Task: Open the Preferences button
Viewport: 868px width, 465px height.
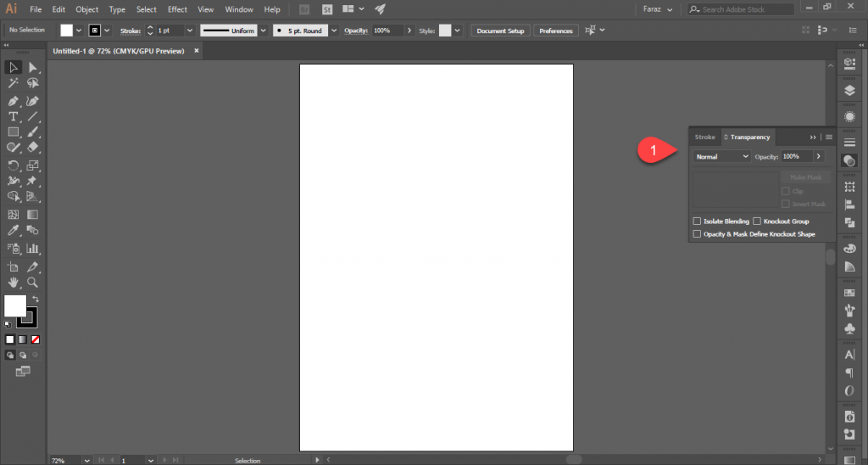Action: coord(556,31)
